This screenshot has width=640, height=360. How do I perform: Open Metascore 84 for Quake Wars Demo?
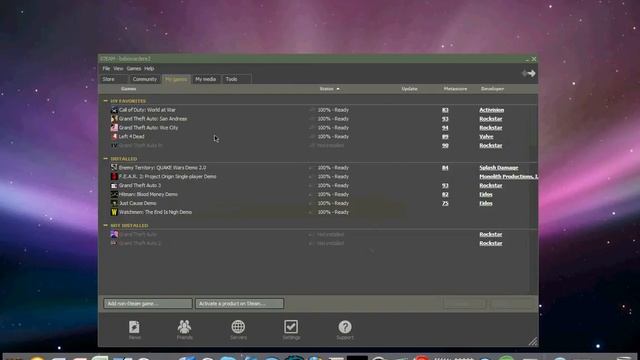tap(445, 168)
